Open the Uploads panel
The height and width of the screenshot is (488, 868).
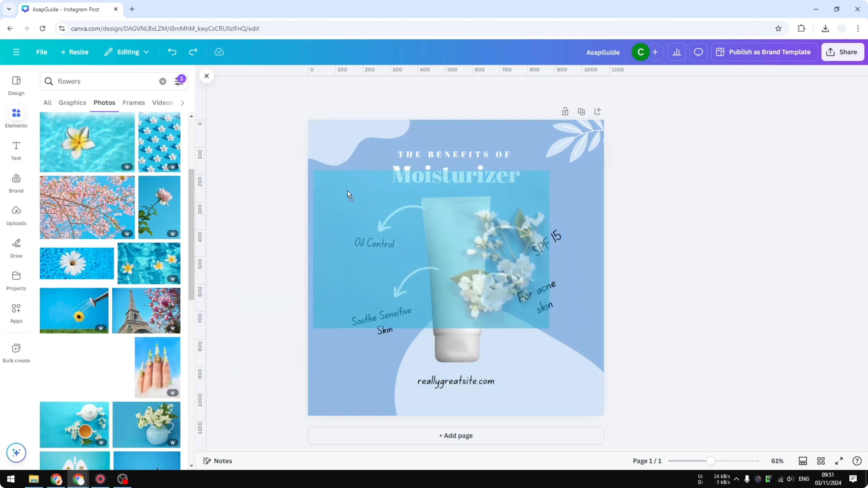click(16, 215)
